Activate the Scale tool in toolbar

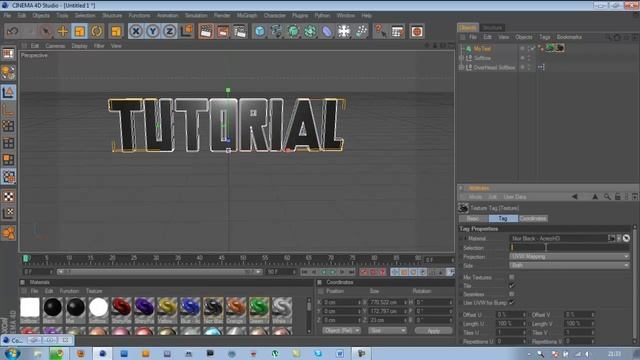coord(80,31)
